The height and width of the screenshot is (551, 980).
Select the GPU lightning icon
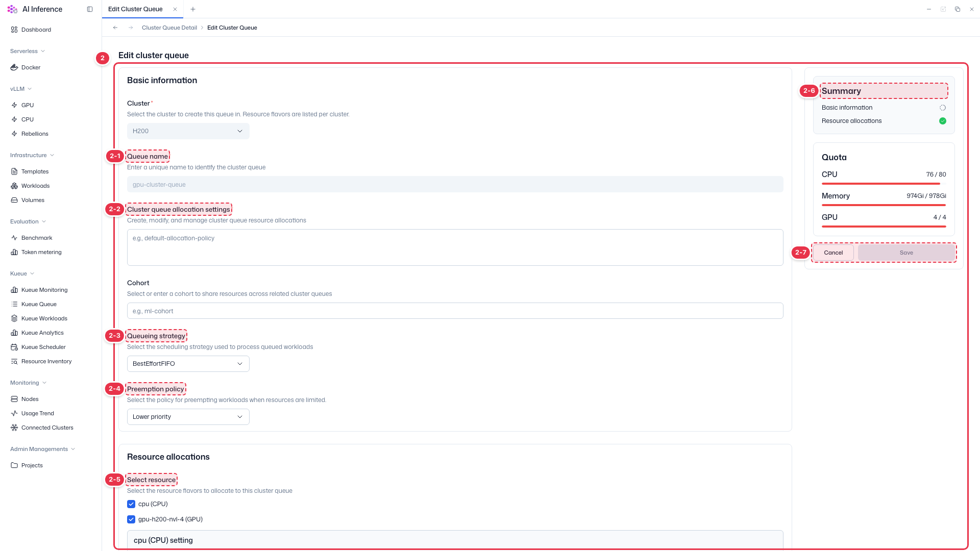point(14,105)
